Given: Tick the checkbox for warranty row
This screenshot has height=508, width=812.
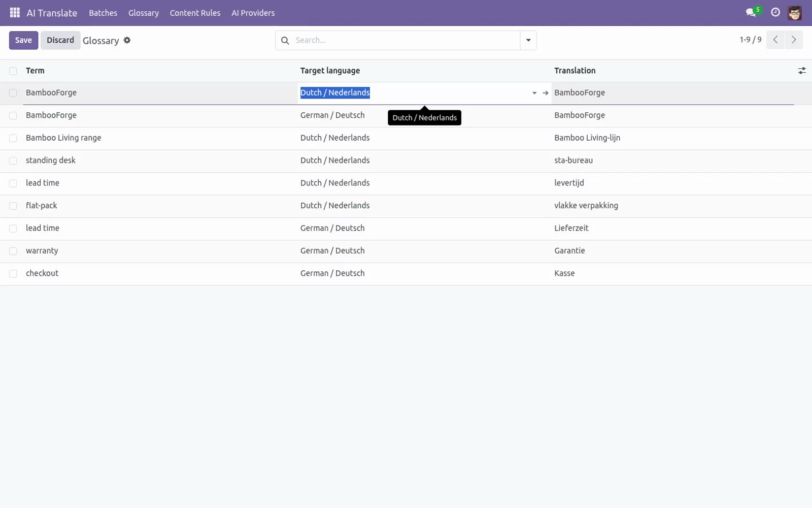Looking at the screenshot, I should (13, 251).
